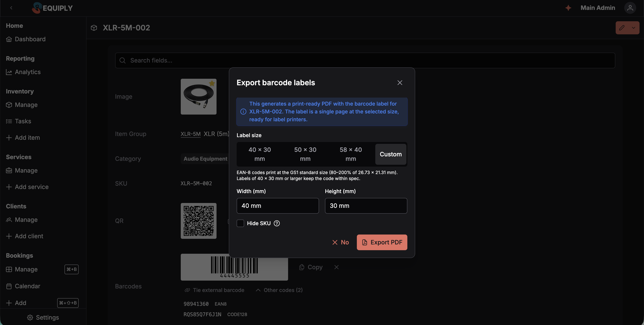Click the blue info icon in the banner
644x325 pixels.
243,112
